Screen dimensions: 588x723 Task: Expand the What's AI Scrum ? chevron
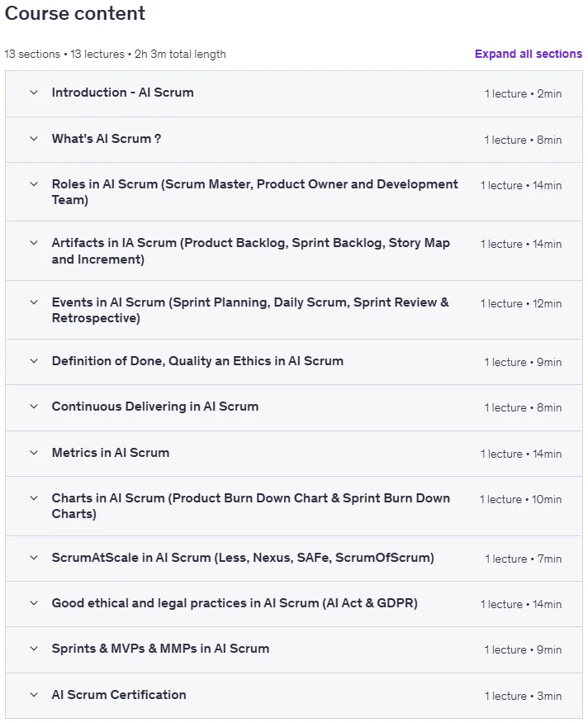(x=34, y=138)
